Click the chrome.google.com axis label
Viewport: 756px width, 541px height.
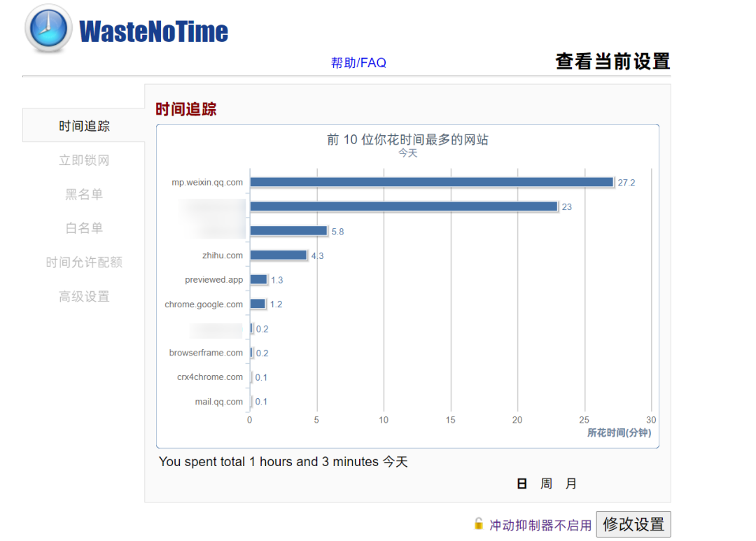click(x=204, y=304)
